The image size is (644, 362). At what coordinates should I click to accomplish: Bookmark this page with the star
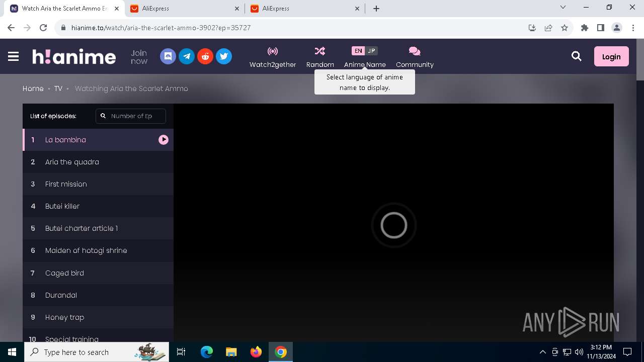click(565, 28)
